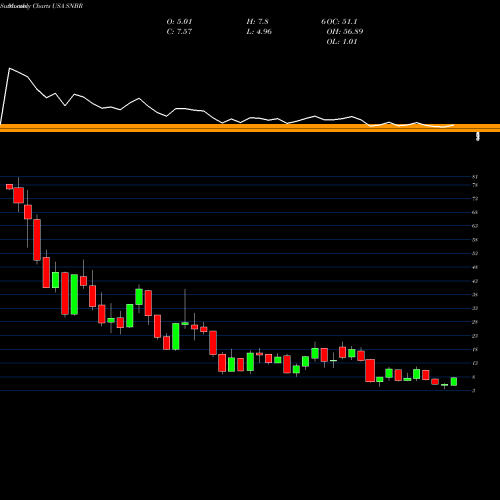This screenshot has height=500, width=500.
Task: Click the '23' price axis label
Action: [475, 336]
